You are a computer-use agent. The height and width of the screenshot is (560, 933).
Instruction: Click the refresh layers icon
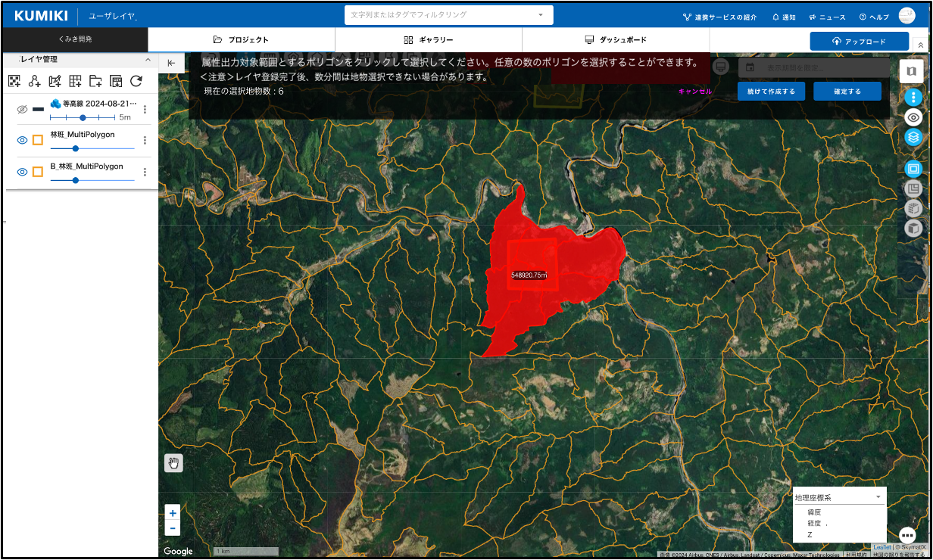(x=136, y=81)
